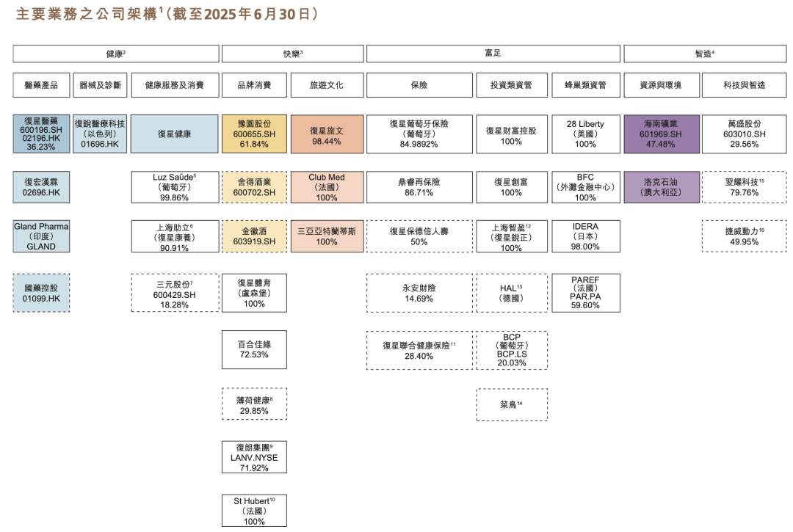
Task: Select the 舍得酒業 600702.SH block
Action: 254,186
